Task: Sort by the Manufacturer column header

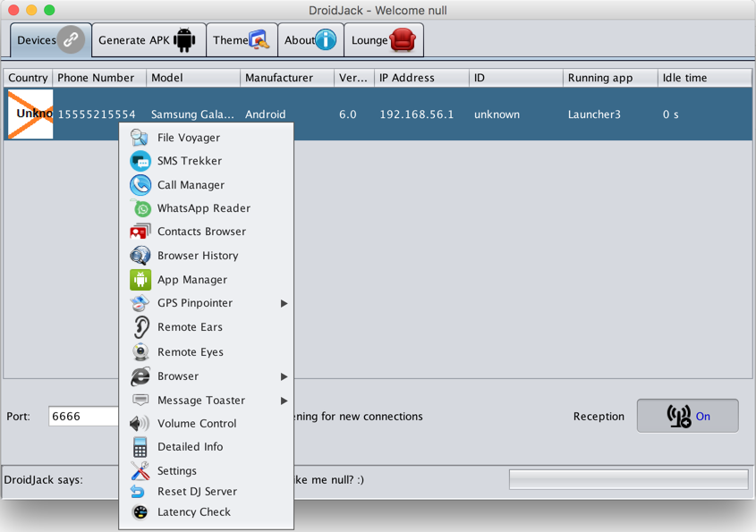Action: click(287, 78)
